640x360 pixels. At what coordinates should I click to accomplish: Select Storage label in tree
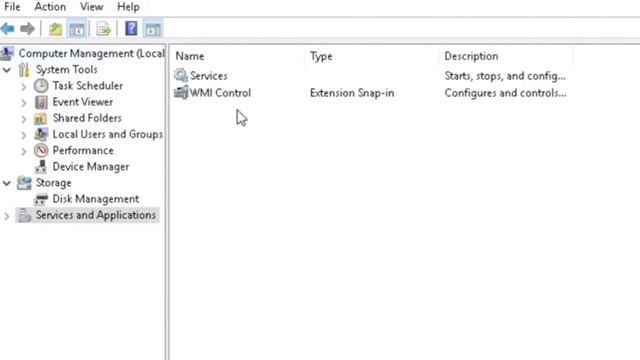53,183
